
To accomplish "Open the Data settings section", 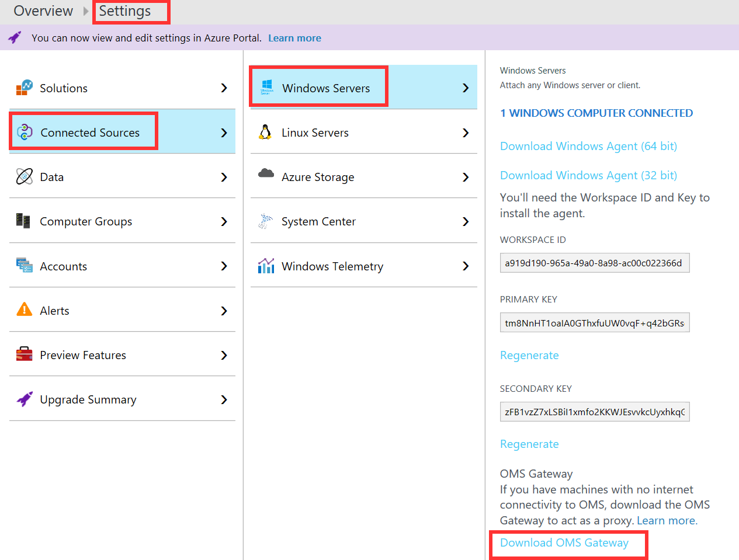I will 122,176.
